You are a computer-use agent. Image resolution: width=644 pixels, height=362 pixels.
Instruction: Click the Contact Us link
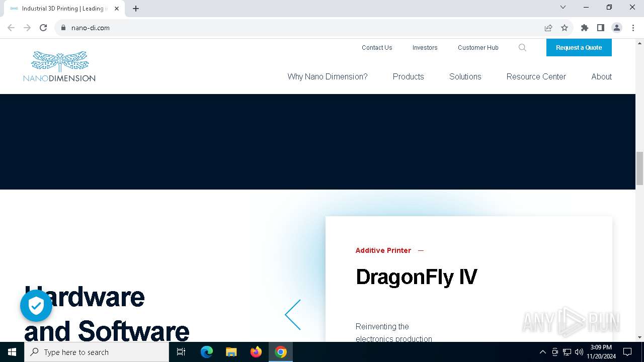(377, 48)
